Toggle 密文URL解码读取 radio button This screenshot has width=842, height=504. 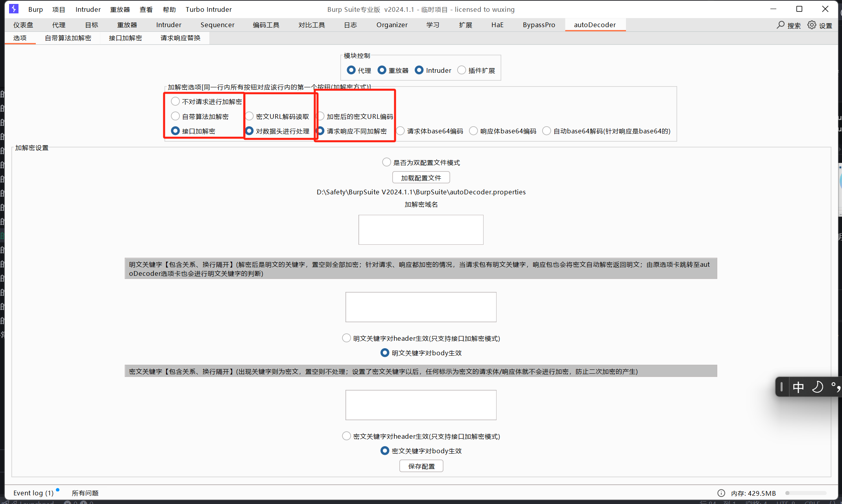(249, 116)
